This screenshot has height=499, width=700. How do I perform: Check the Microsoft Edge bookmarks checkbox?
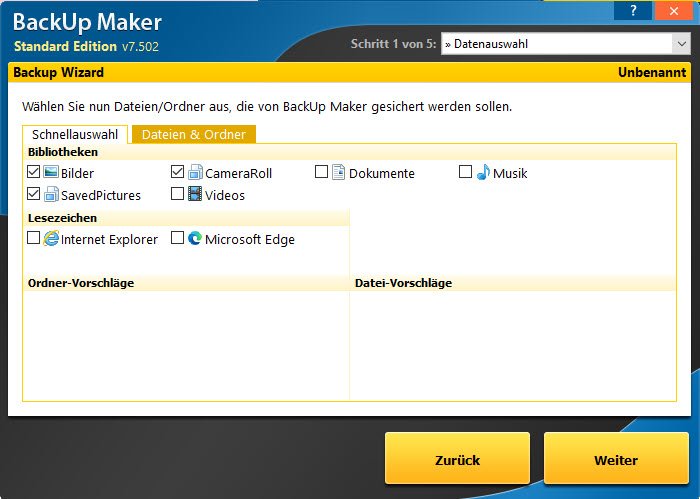pos(177,238)
